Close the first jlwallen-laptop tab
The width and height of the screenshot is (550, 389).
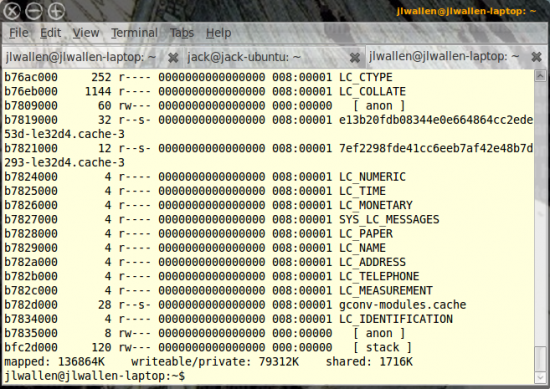pyautogui.click(x=173, y=58)
